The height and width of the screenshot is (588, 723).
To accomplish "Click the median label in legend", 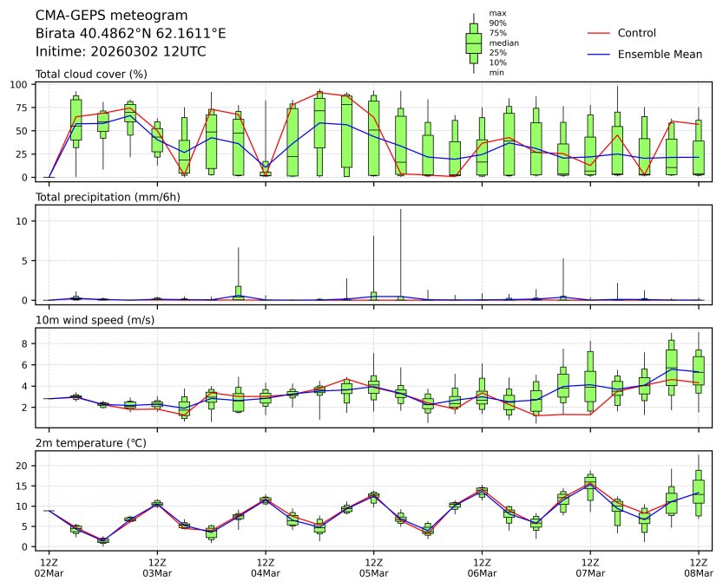I will click(x=504, y=42).
